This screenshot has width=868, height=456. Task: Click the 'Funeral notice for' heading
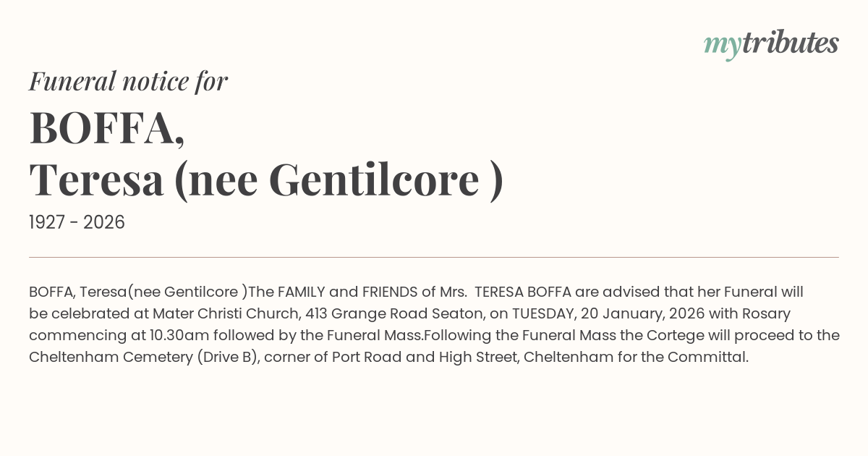(x=129, y=81)
